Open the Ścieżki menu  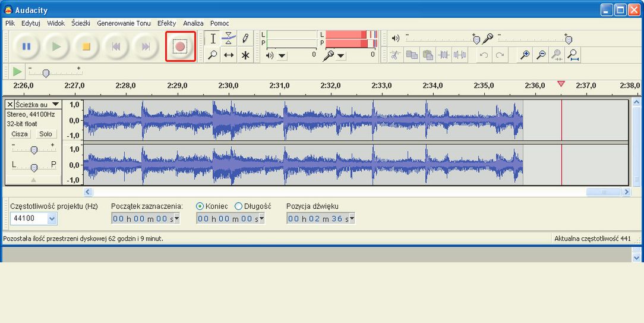81,23
